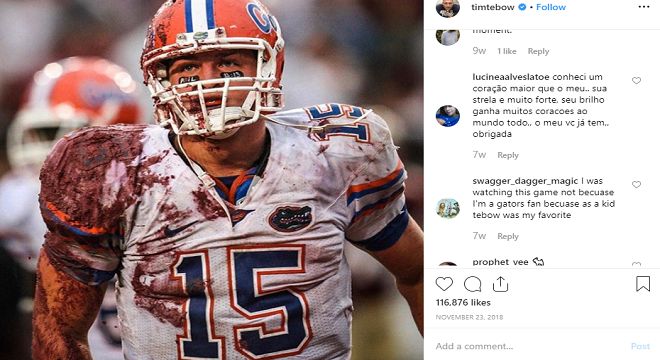Open swagger_dagger_magic's avatar
This screenshot has height=360, width=660.
(447, 208)
